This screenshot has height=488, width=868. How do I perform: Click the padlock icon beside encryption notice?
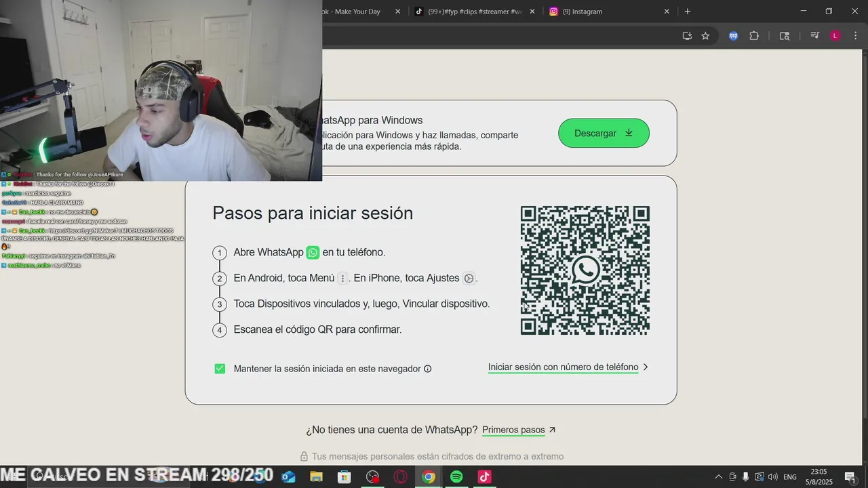pyautogui.click(x=304, y=457)
